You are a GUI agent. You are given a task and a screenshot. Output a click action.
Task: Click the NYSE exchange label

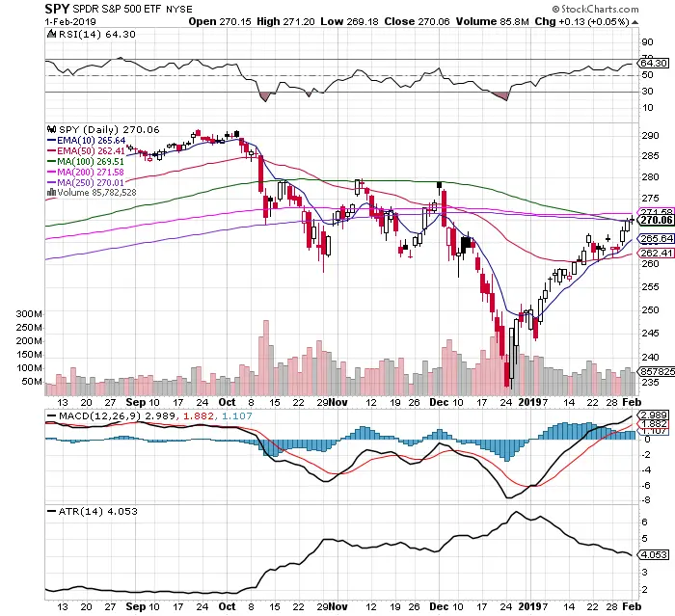pyautogui.click(x=177, y=9)
